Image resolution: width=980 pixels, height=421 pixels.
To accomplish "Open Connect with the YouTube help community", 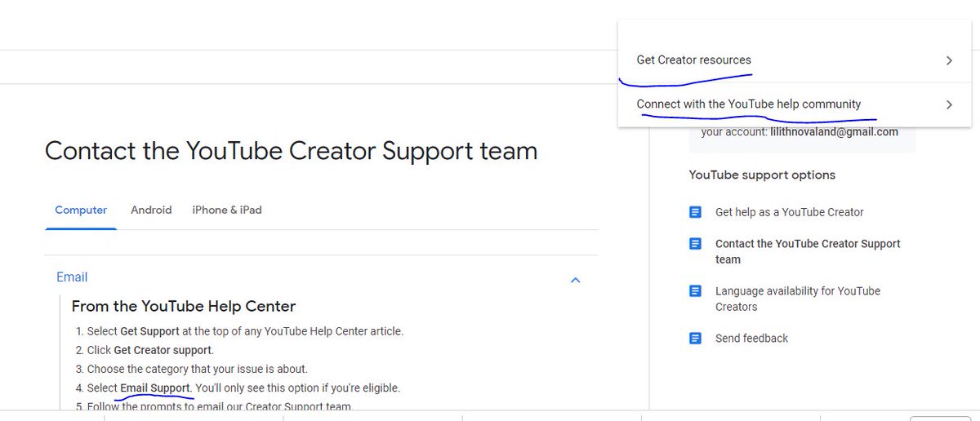I will [x=795, y=104].
